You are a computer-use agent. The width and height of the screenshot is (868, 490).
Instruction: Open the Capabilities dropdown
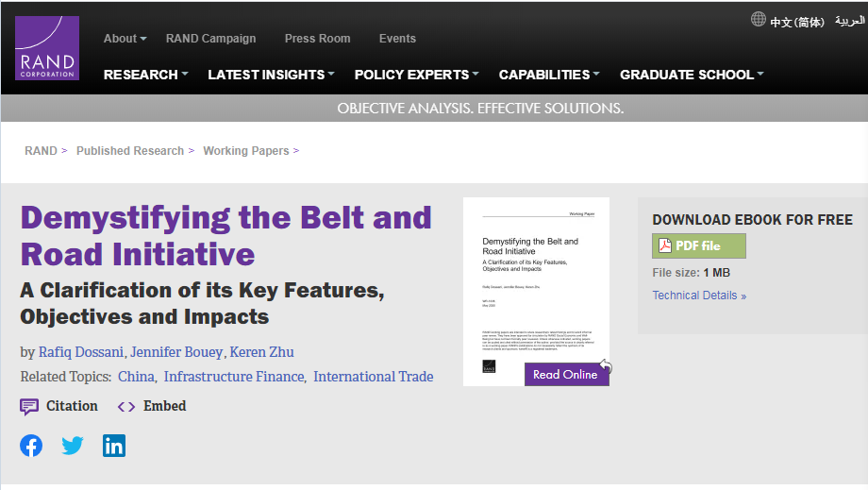pos(548,75)
